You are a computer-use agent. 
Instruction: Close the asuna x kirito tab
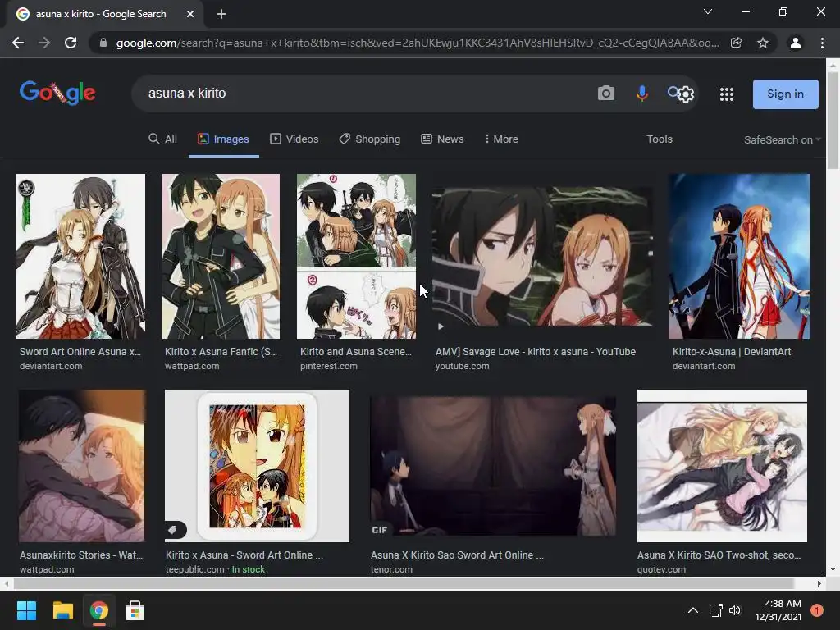pos(190,14)
